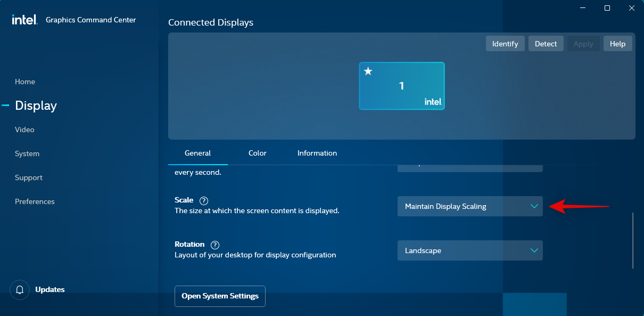Switch to the Color tab
The image size is (644, 316).
point(257,153)
